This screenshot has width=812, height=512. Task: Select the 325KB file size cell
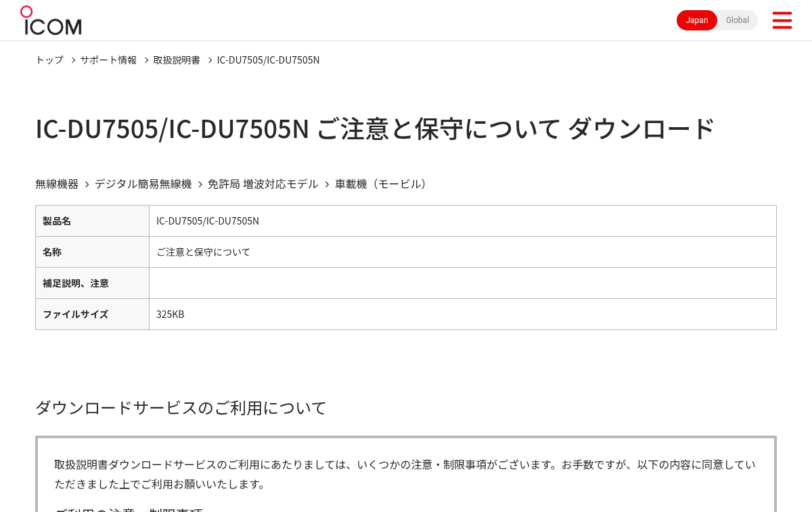pyautogui.click(x=463, y=315)
